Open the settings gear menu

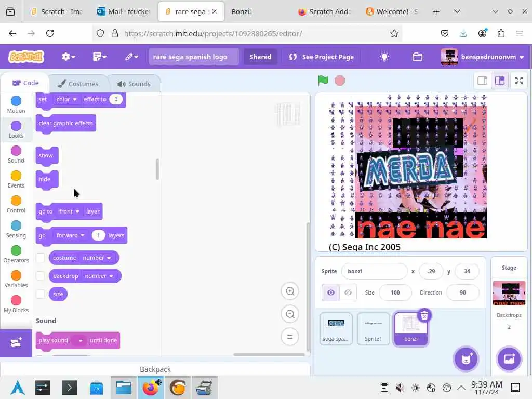pyautogui.click(x=68, y=57)
